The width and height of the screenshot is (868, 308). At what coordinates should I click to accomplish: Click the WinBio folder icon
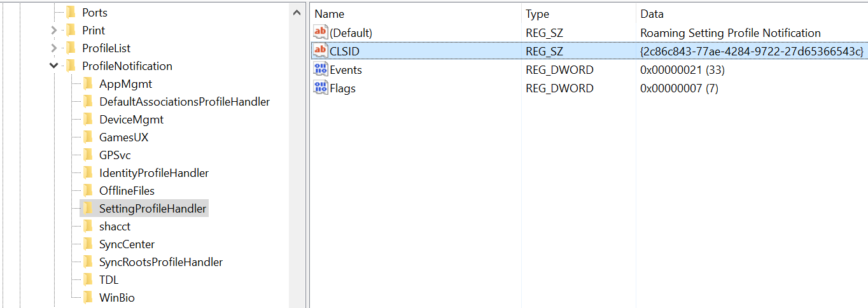(88, 298)
